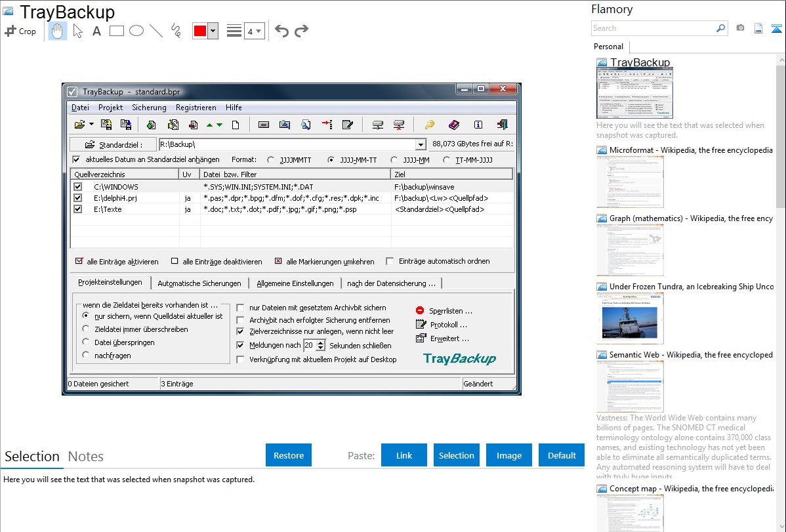Click the save project disk icon
The width and height of the screenshot is (786, 532).
(x=106, y=125)
